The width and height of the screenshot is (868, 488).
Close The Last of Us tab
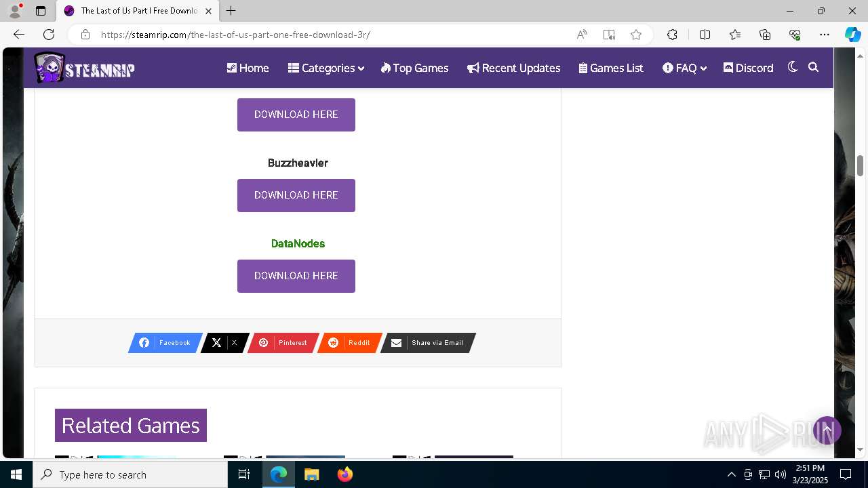[208, 11]
